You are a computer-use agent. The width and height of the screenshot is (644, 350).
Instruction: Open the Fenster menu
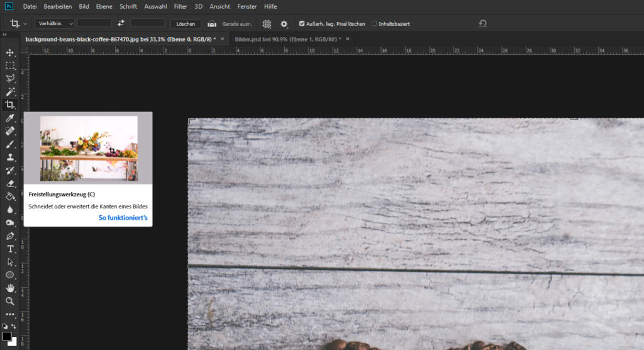pyautogui.click(x=247, y=6)
